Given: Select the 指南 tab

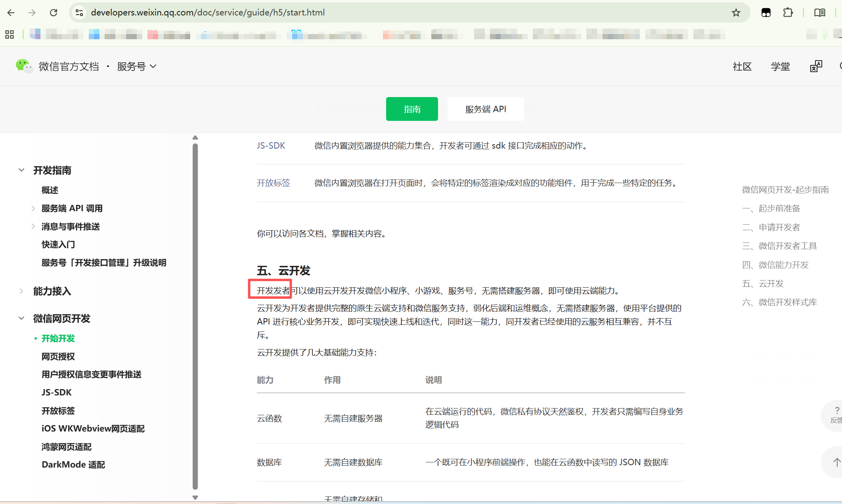Looking at the screenshot, I should pos(411,109).
